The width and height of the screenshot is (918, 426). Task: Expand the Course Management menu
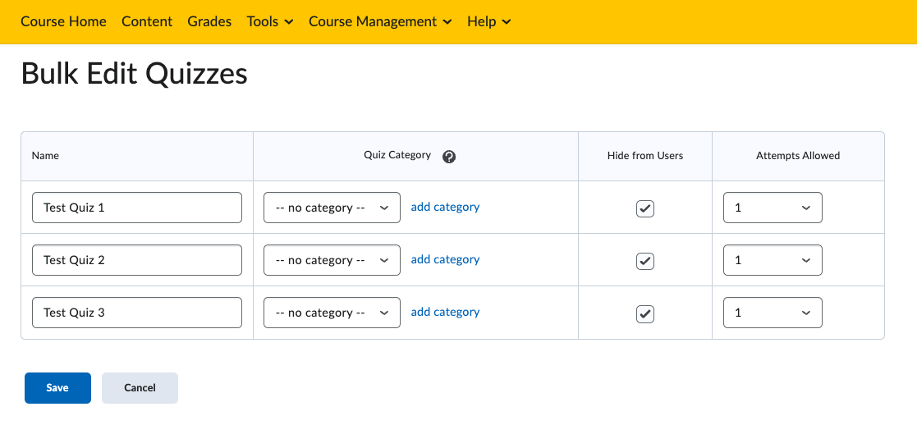(x=381, y=22)
